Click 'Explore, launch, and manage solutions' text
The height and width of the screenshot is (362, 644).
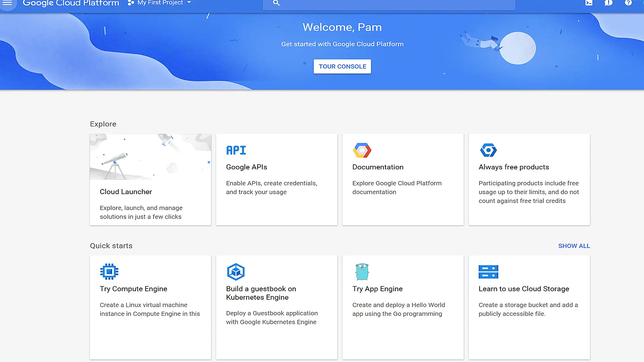(x=141, y=213)
